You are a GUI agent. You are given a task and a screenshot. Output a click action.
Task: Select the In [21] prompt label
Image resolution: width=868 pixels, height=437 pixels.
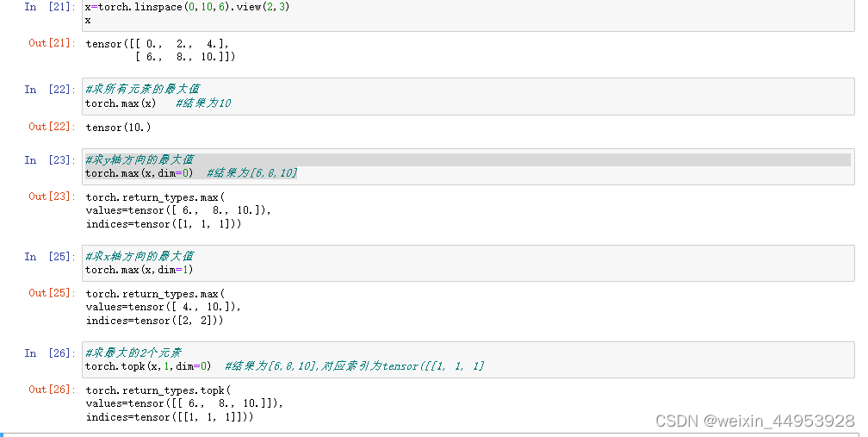[50, 7]
